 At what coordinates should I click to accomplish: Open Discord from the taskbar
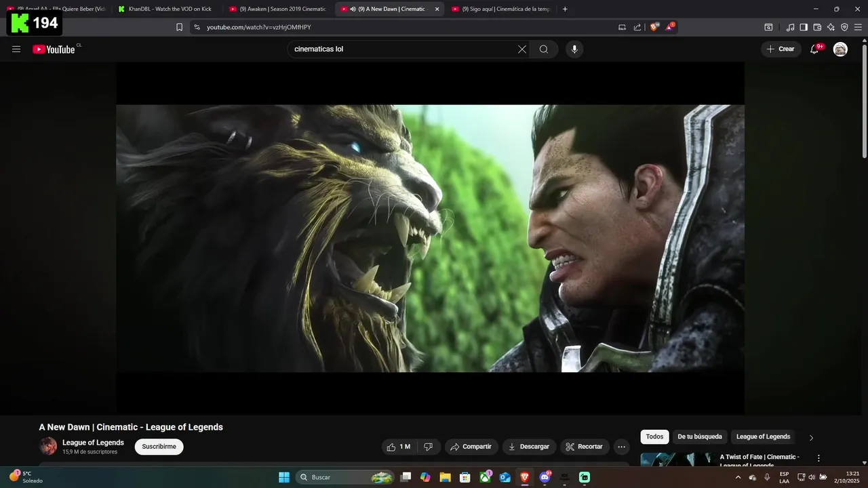[x=545, y=477]
